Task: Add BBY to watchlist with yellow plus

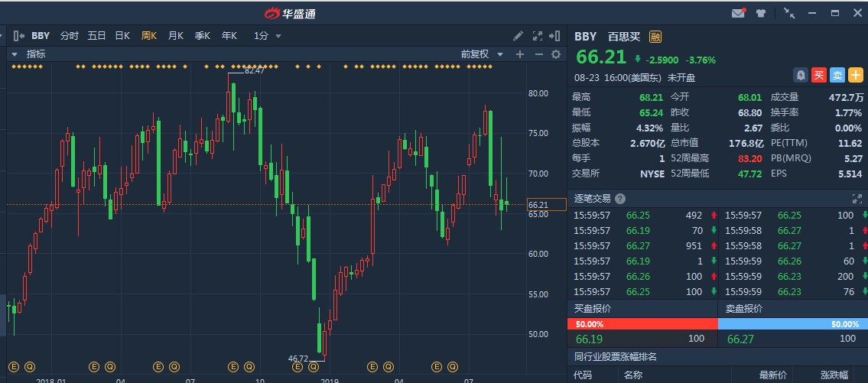Action: click(x=856, y=75)
